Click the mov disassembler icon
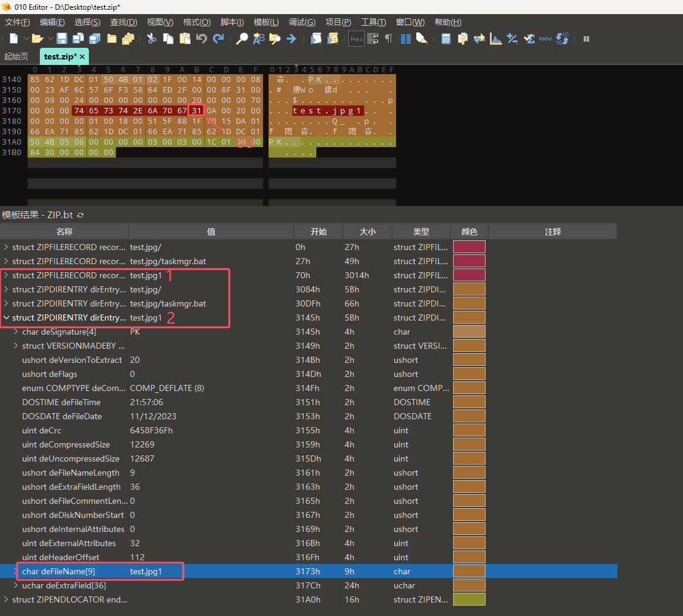683x616 pixels. pyautogui.click(x=545, y=39)
